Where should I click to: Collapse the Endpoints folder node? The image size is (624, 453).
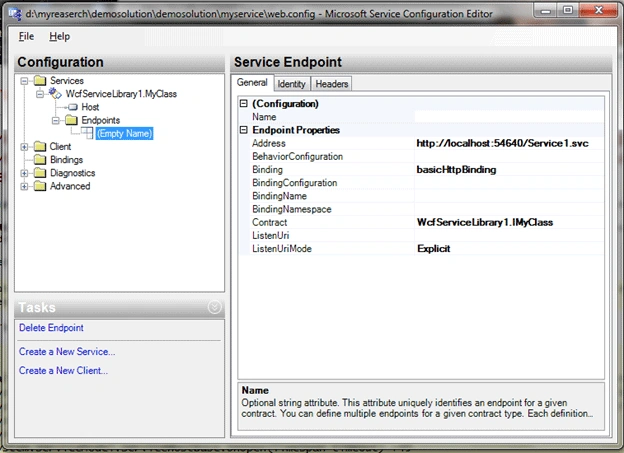click(56, 120)
